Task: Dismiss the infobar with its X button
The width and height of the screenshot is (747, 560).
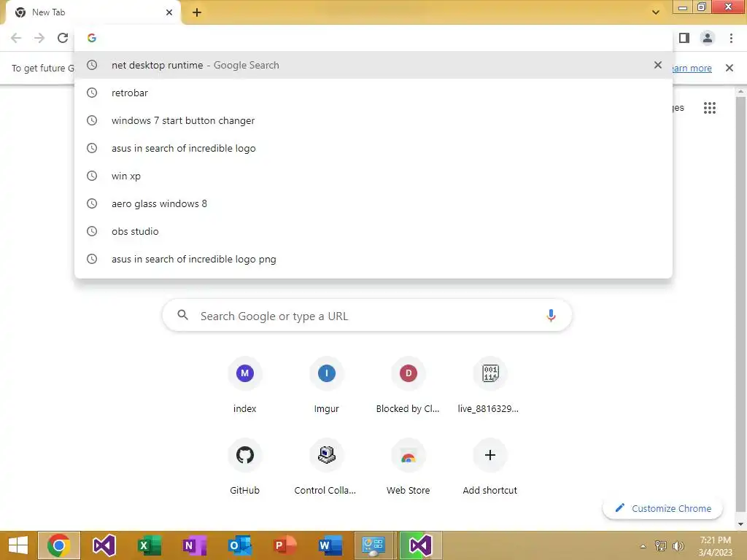Action: point(729,68)
